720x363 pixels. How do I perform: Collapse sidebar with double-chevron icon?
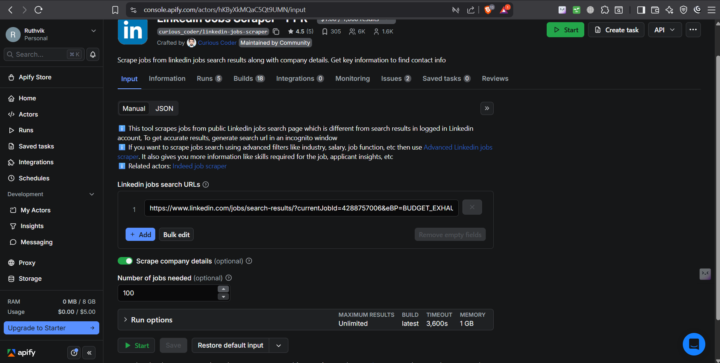point(90,352)
